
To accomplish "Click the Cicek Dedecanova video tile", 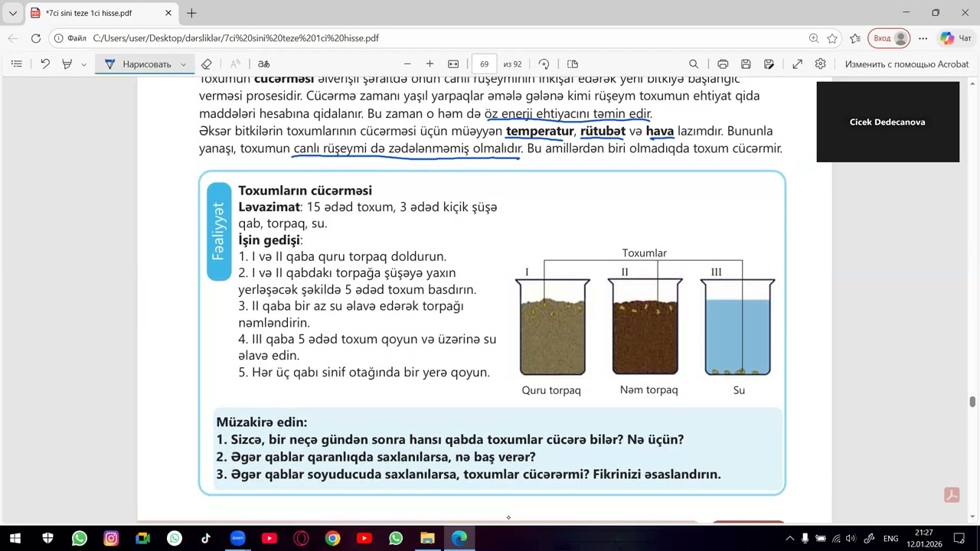I will coord(888,122).
